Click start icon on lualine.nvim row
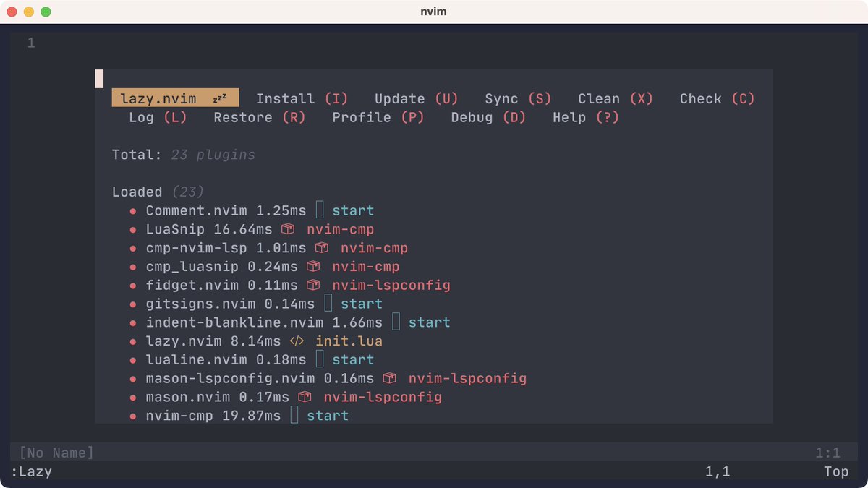 point(320,359)
